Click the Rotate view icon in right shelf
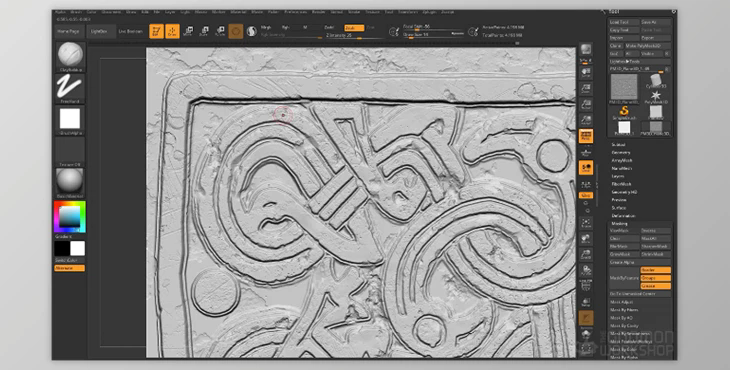The width and height of the screenshot is (730, 370). [x=586, y=270]
